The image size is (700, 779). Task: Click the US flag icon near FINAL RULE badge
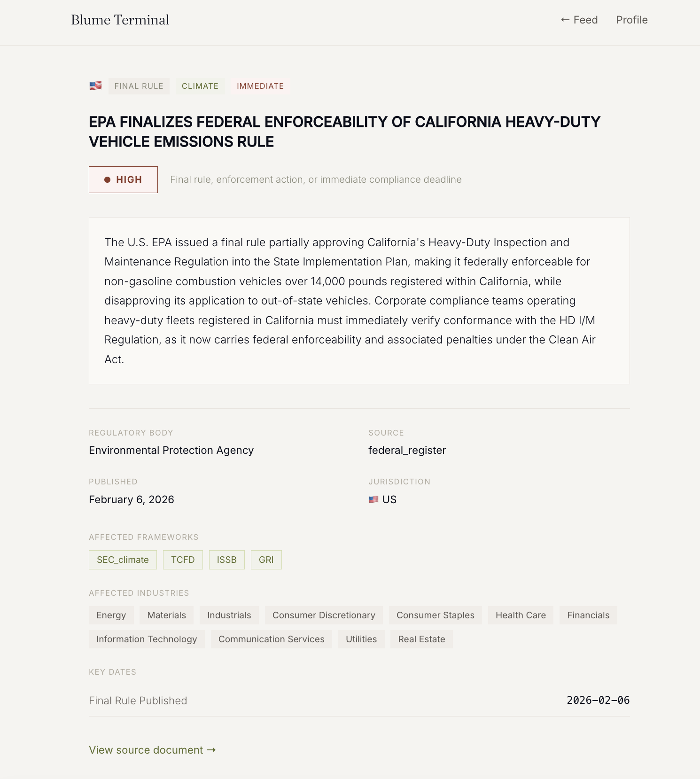pos(95,86)
